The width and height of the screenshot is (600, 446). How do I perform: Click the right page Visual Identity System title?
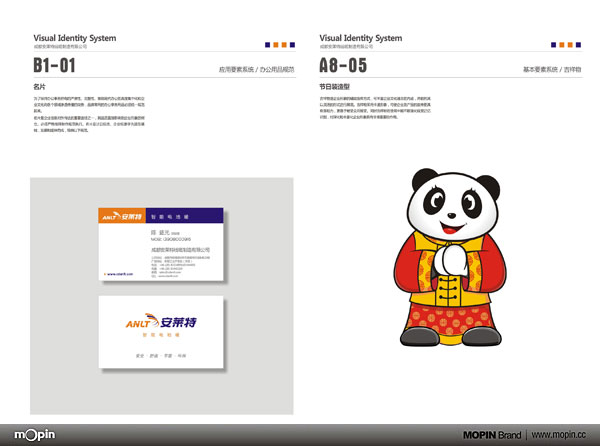coord(361,38)
